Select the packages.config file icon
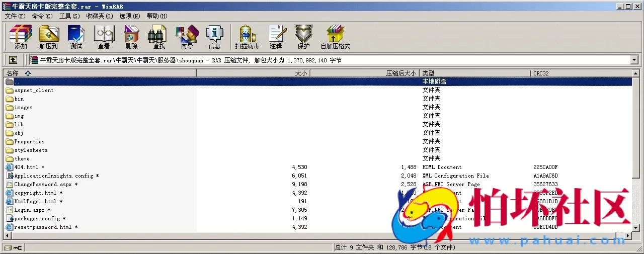The image size is (644, 254). [10, 218]
